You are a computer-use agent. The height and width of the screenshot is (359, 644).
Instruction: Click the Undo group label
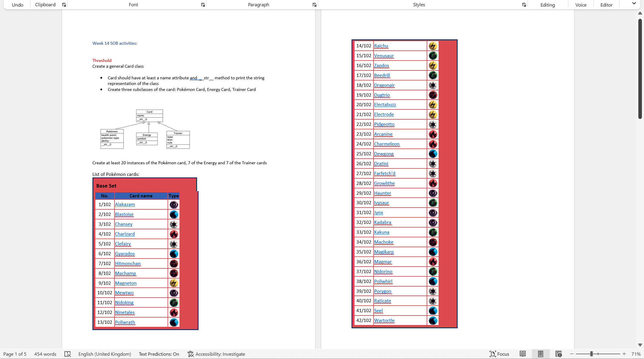[18, 5]
